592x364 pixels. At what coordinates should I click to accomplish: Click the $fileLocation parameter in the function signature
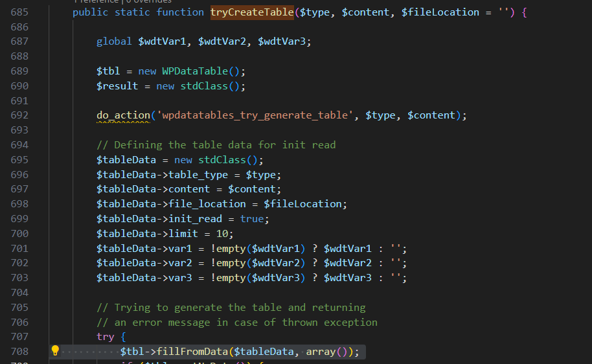point(440,12)
